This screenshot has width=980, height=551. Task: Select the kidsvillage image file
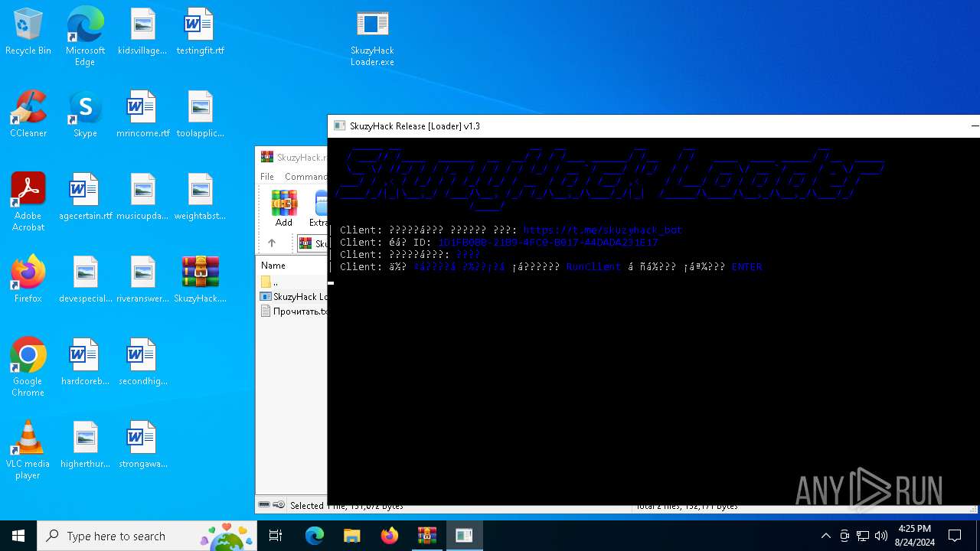tap(142, 32)
